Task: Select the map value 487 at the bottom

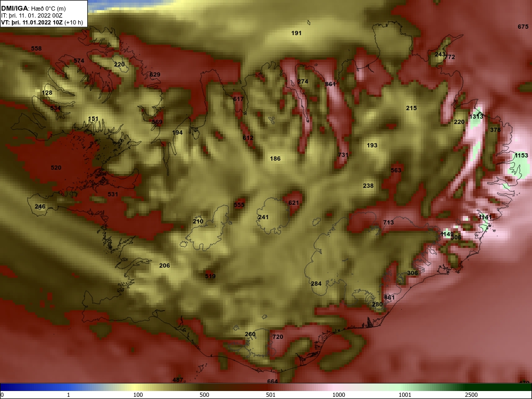Action: click(x=178, y=380)
